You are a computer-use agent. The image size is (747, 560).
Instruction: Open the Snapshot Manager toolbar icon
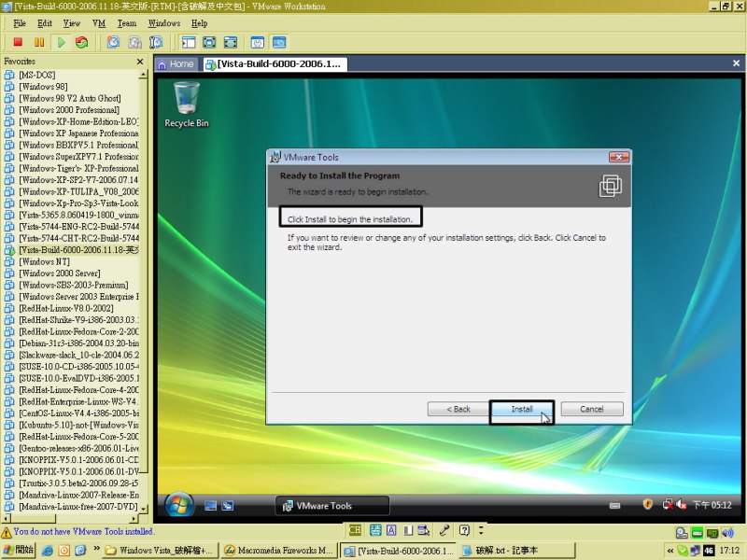point(156,42)
